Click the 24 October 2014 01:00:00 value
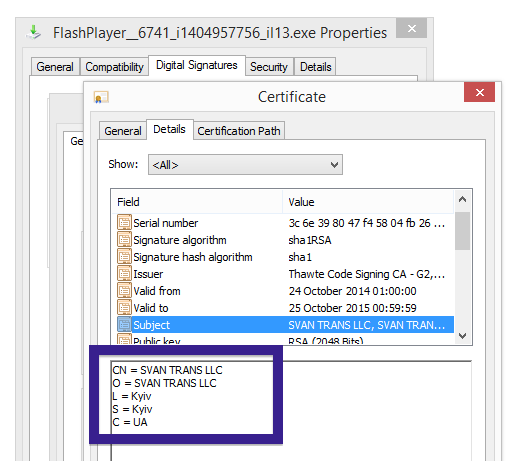 click(x=352, y=291)
